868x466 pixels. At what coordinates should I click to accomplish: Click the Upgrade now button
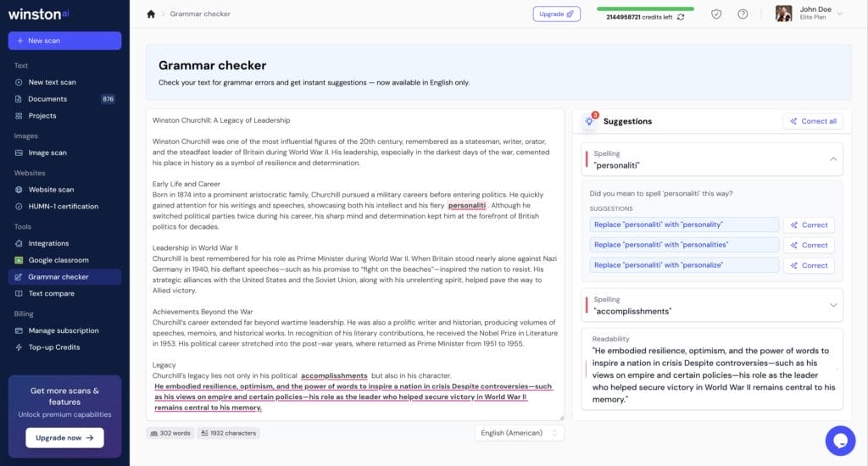(x=64, y=437)
